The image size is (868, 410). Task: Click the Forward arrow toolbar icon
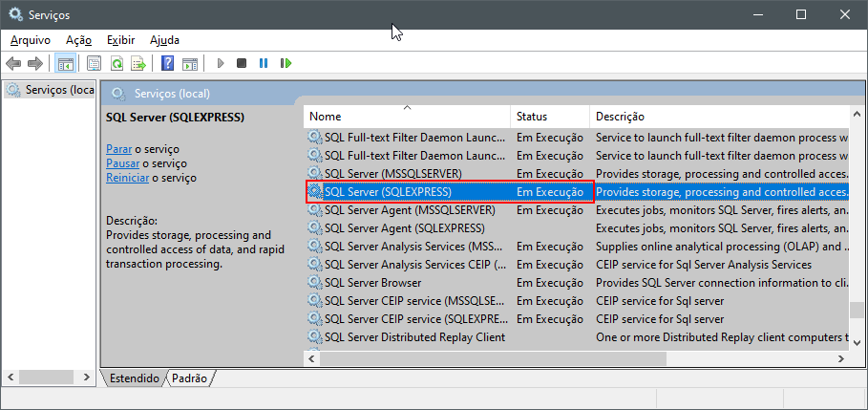(35, 63)
